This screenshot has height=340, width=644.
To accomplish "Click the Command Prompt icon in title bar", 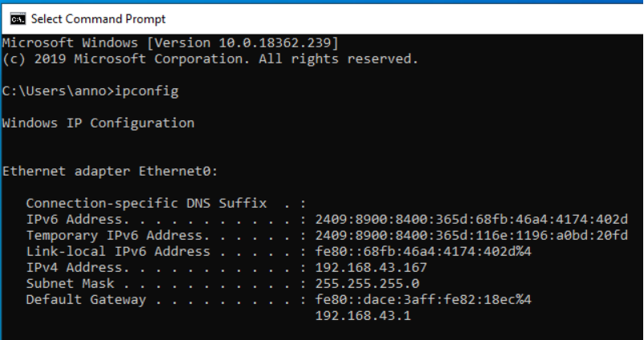I will tap(16, 18).
